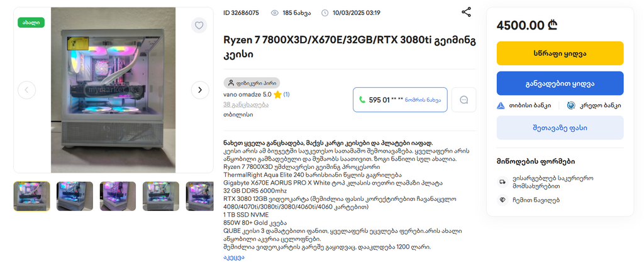
Task: Open seller's 38 განცხადება link
Action: [x=246, y=105]
